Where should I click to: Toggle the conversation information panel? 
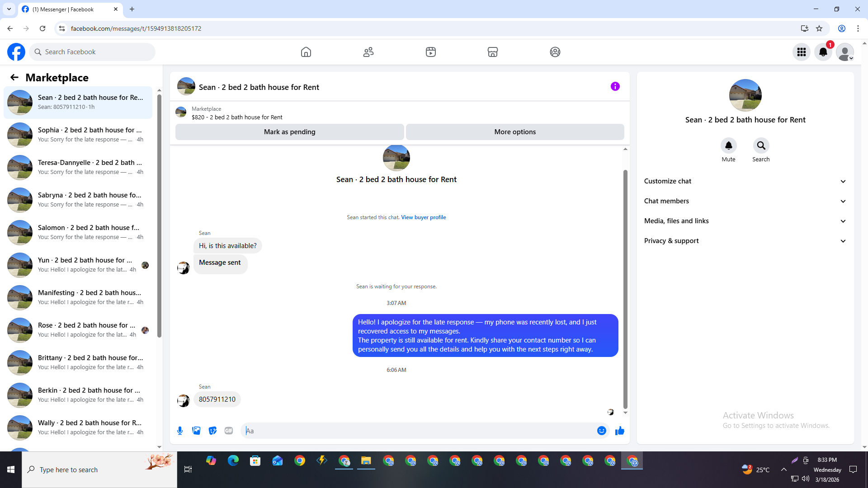tap(615, 86)
